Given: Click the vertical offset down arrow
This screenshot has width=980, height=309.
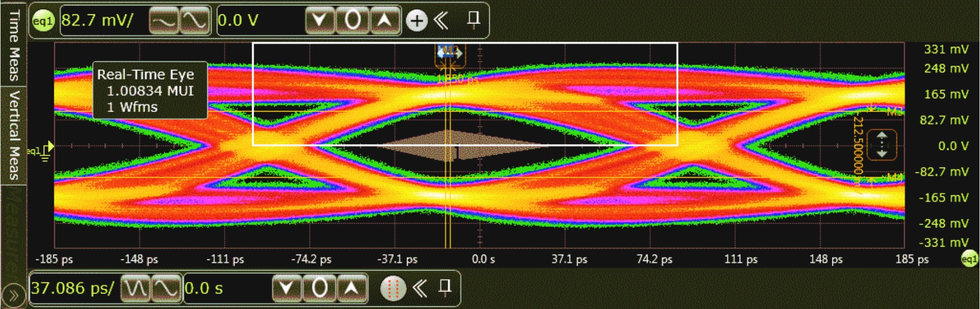Looking at the screenshot, I should point(320,21).
